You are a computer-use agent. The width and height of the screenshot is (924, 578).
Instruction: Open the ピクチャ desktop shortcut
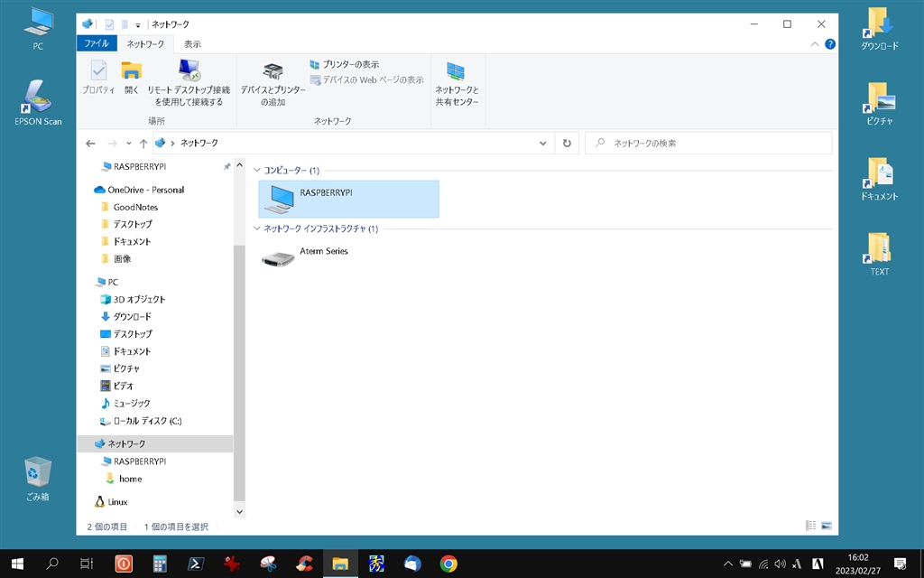879,103
